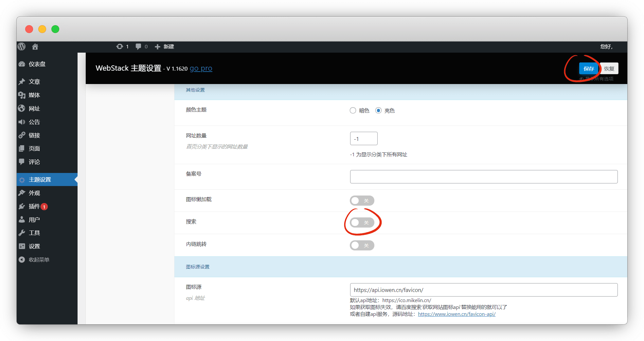Open the 外观 appearance menu

click(34, 193)
